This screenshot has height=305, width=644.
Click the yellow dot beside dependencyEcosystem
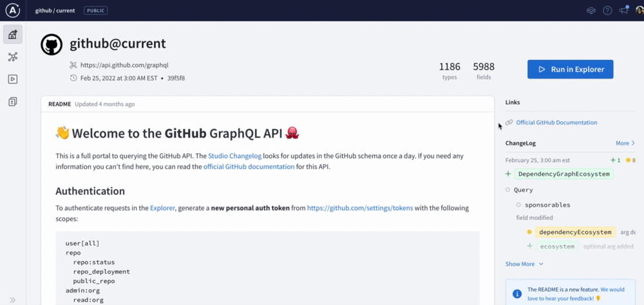[529, 232]
